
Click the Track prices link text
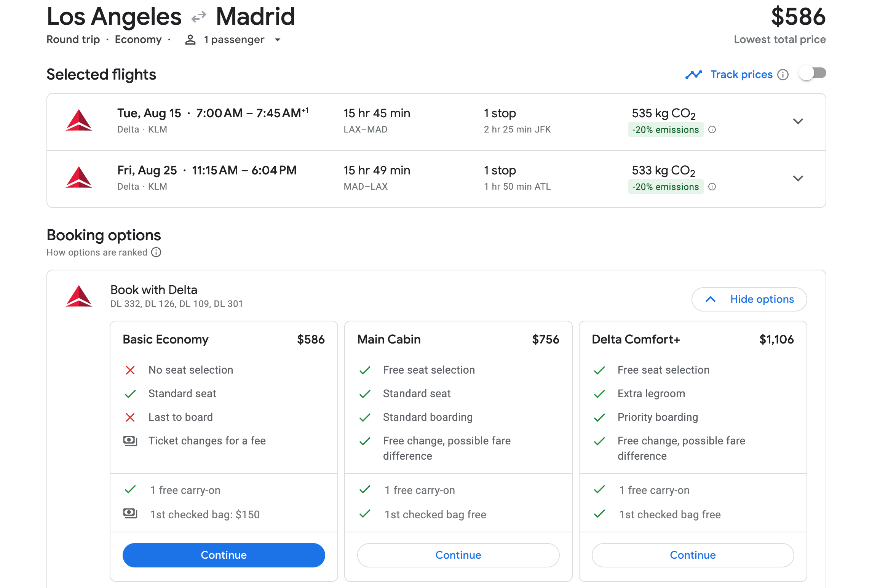tap(741, 75)
